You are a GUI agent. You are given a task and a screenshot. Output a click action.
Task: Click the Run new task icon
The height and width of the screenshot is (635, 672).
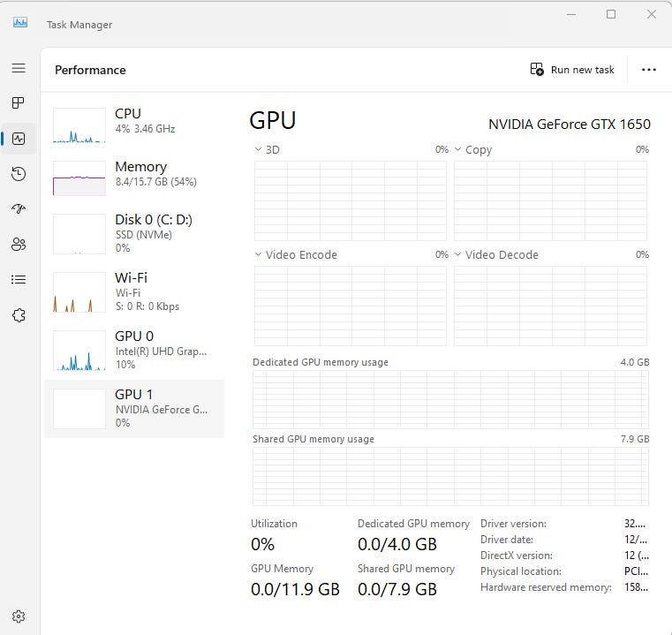pyautogui.click(x=537, y=69)
